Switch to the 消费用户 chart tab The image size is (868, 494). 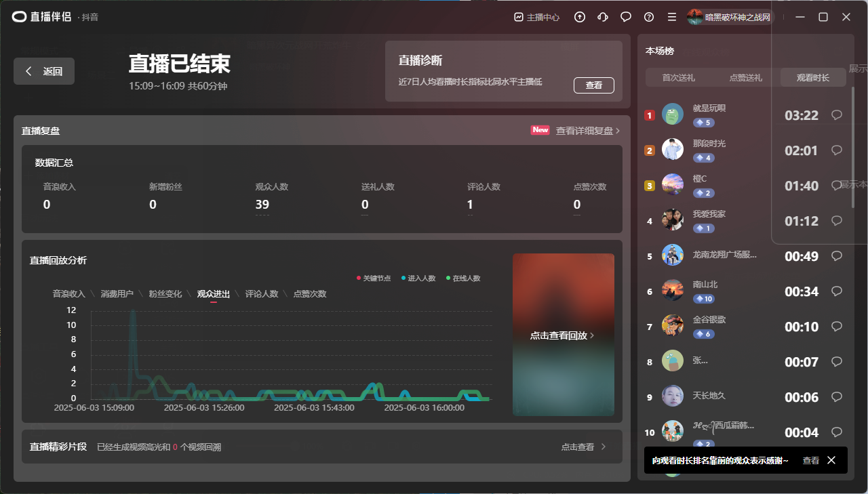click(x=117, y=294)
